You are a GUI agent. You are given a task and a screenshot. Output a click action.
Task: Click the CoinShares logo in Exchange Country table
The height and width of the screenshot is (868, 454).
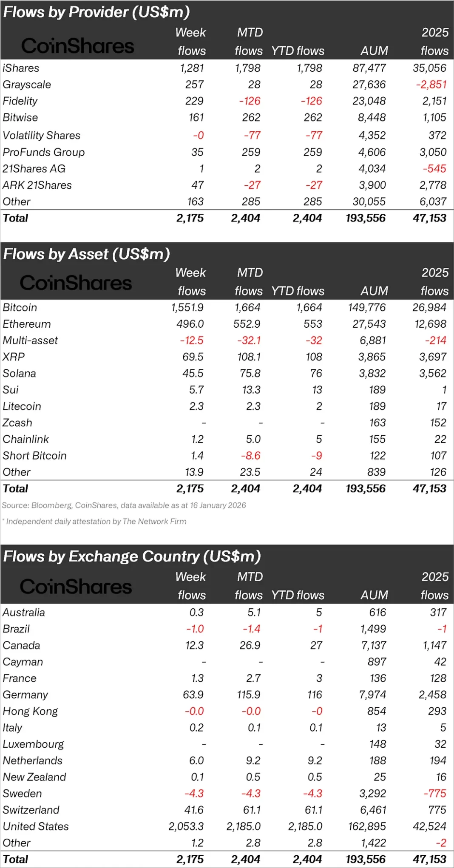pyautogui.click(x=76, y=587)
